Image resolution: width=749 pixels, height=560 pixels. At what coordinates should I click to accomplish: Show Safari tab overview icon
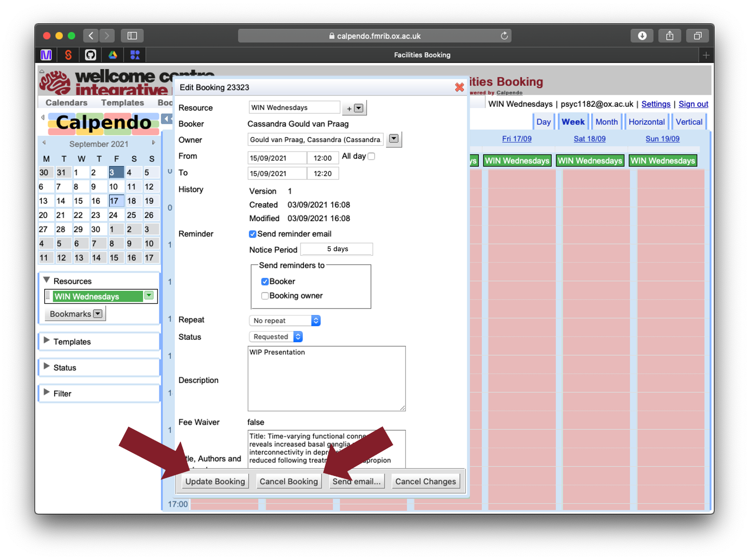pyautogui.click(x=698, y=36)
